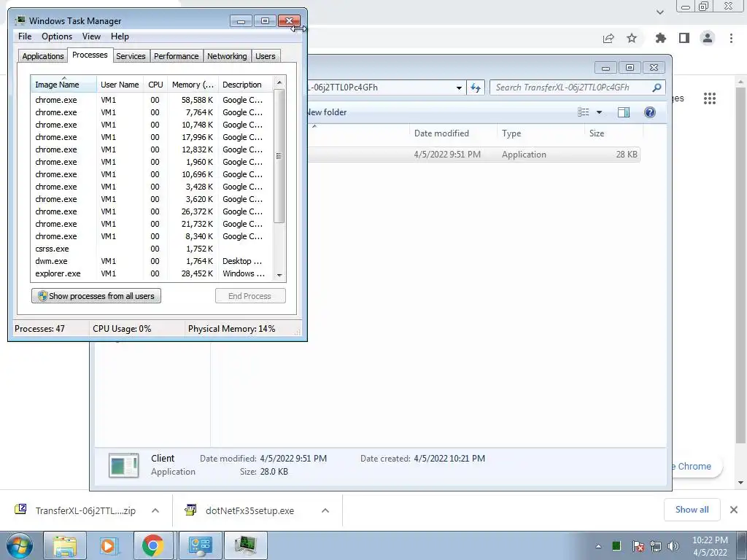
Task: Open Explorer help question mark icon
Action: click(650, 112)
